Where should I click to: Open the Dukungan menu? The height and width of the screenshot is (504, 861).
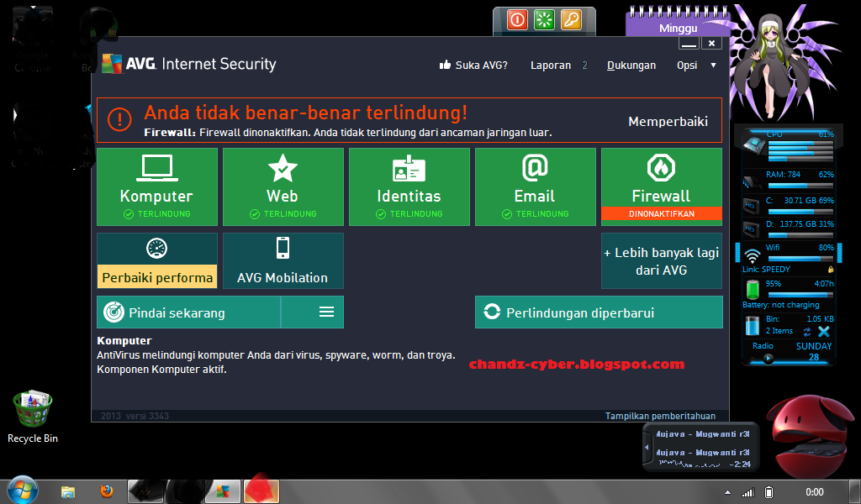[x=631, y=66]
